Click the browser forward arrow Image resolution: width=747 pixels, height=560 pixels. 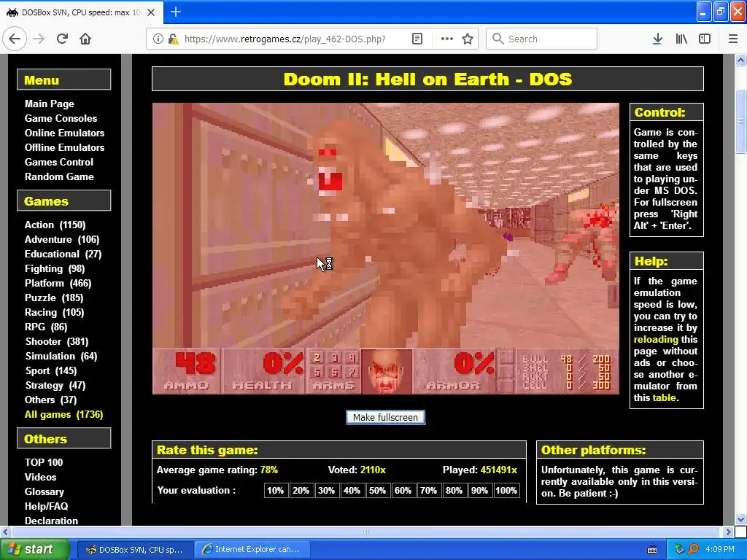(39, 39)
